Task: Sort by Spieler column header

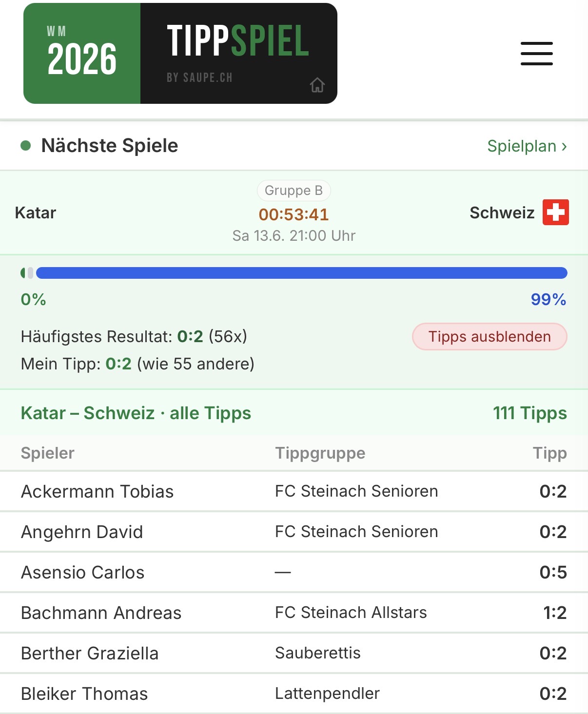Action: [x=48, y=453]
